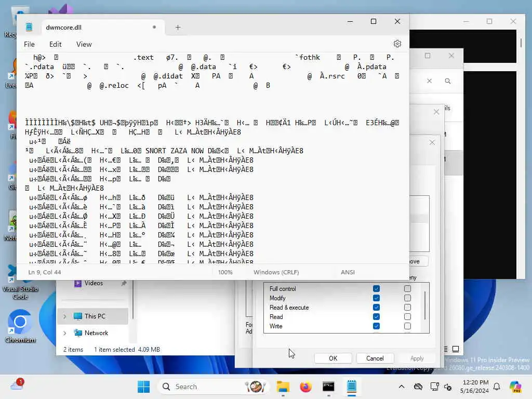Open Copilot Preview from the taskbar
The image size is (532, 399).
click(515, 387)
